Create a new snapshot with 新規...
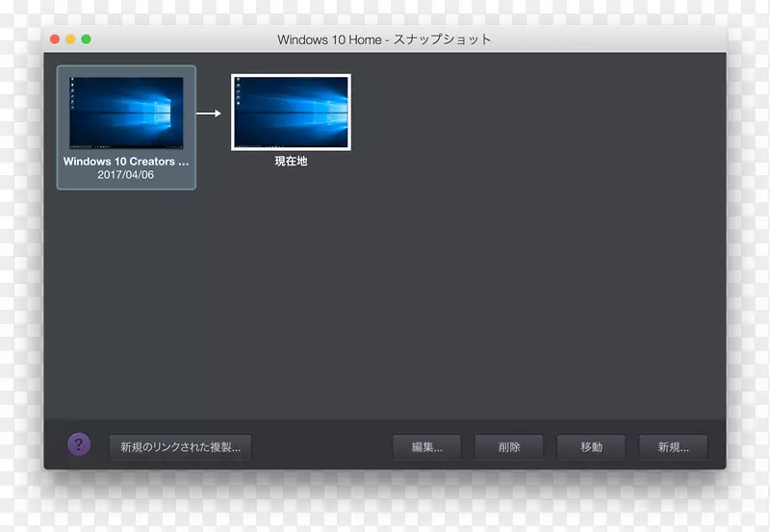The width and height of the screenshot is (770, 532). 673,447
